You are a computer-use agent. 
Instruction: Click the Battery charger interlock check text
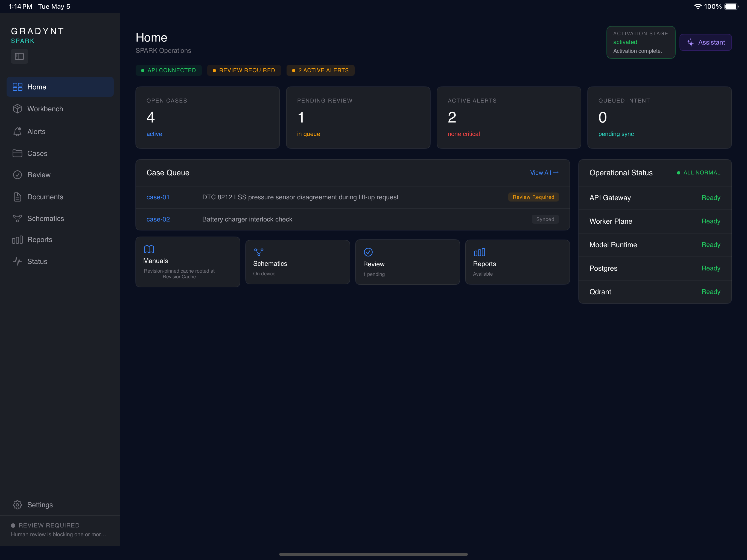[x=247, y=219]
